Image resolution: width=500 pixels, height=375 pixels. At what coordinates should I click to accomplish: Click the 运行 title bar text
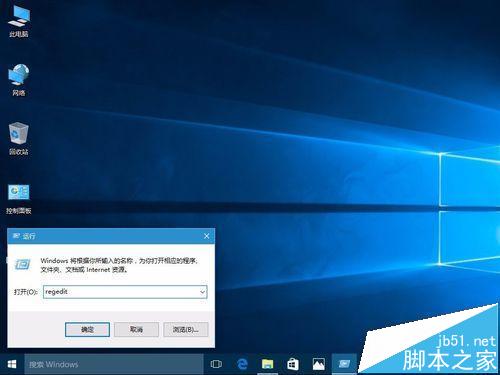(29, 236)
